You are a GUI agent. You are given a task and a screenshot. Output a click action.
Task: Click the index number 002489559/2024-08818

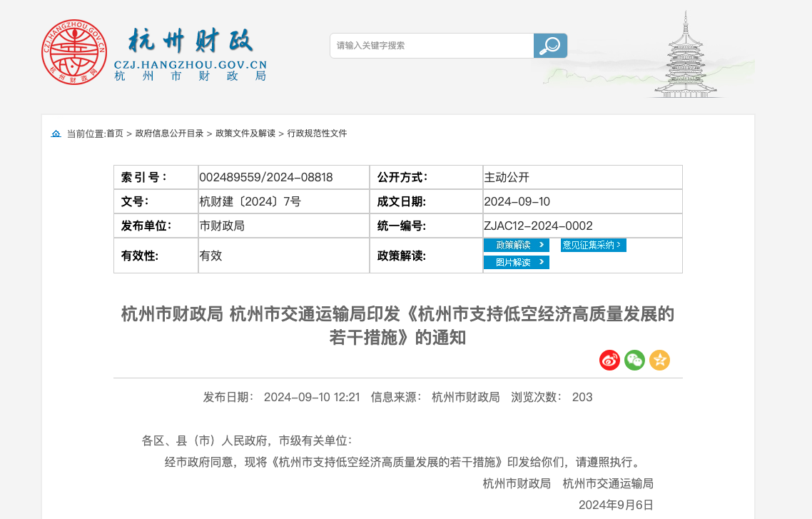(x=266, y=177)
